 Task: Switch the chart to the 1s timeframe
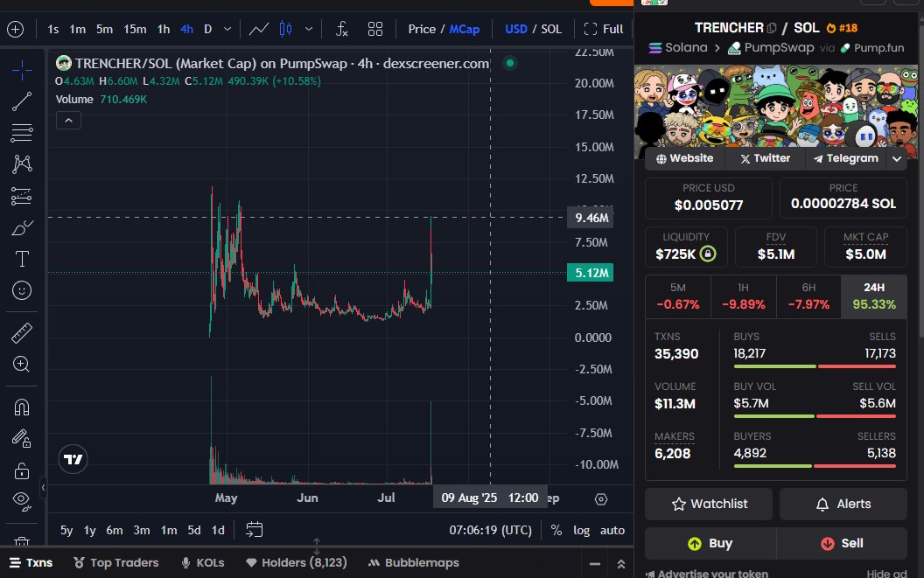click(53, 29)
